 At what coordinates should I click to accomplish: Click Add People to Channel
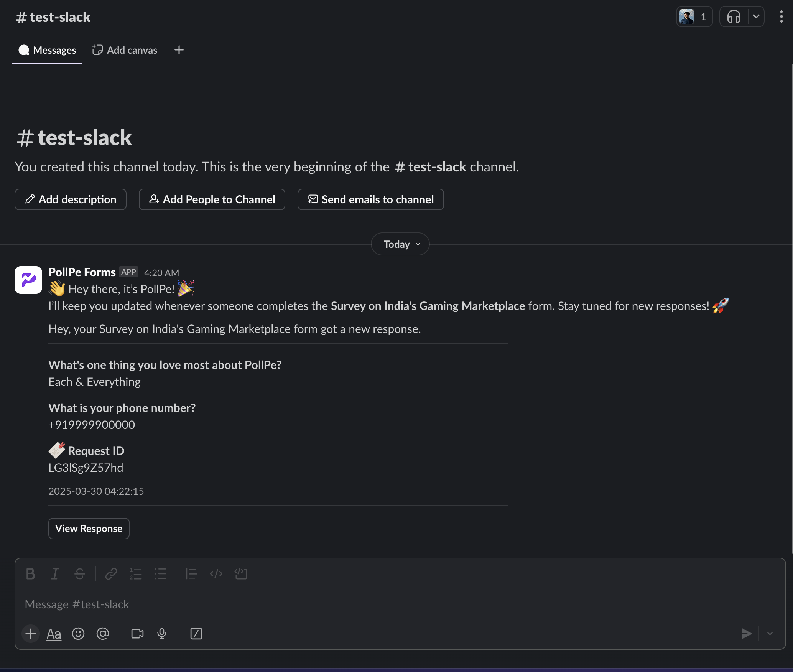[212, 199]
